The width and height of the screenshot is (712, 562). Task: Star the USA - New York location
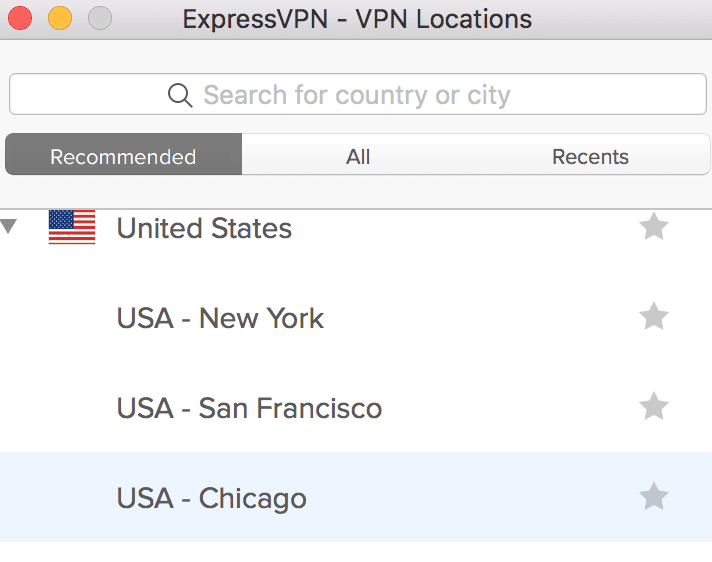tap(653, 318)
